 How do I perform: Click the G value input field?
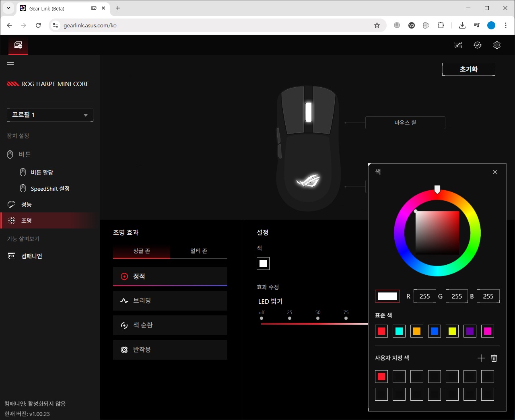(457, 296)
